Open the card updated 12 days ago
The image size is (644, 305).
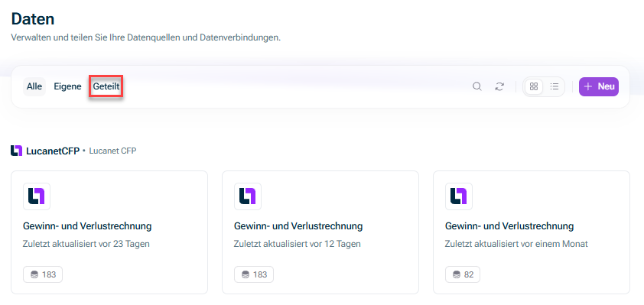(320, 232)
